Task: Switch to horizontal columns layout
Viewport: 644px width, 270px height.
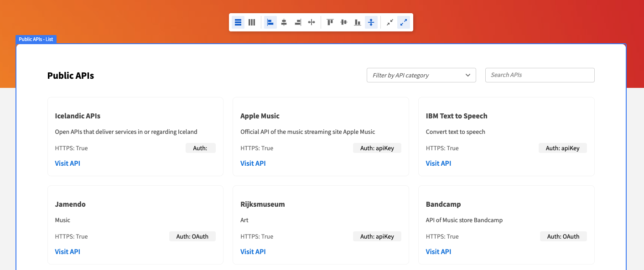Action: (251, 22)
